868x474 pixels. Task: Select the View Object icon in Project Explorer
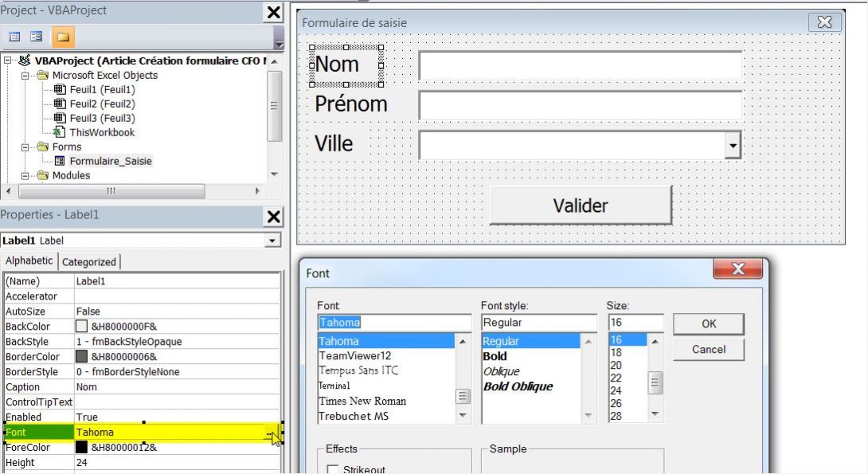pyautogui.click(x=34, y=37)
